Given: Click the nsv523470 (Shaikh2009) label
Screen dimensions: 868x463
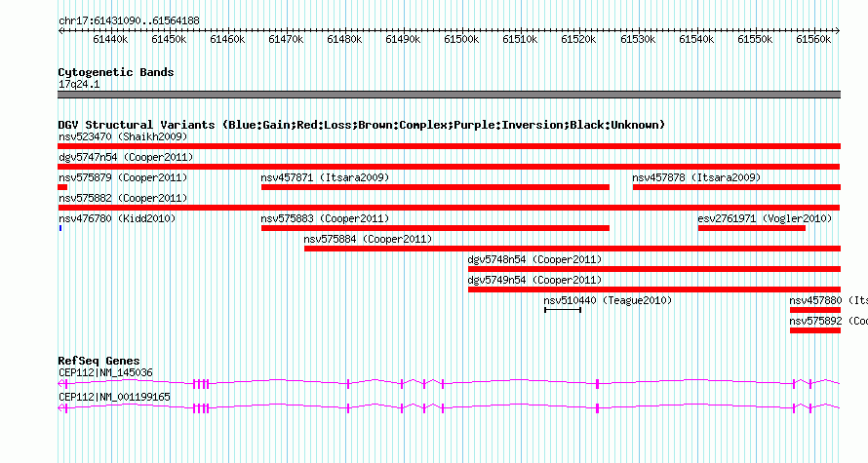Looking at the screenshot, I should coord(123,136).
